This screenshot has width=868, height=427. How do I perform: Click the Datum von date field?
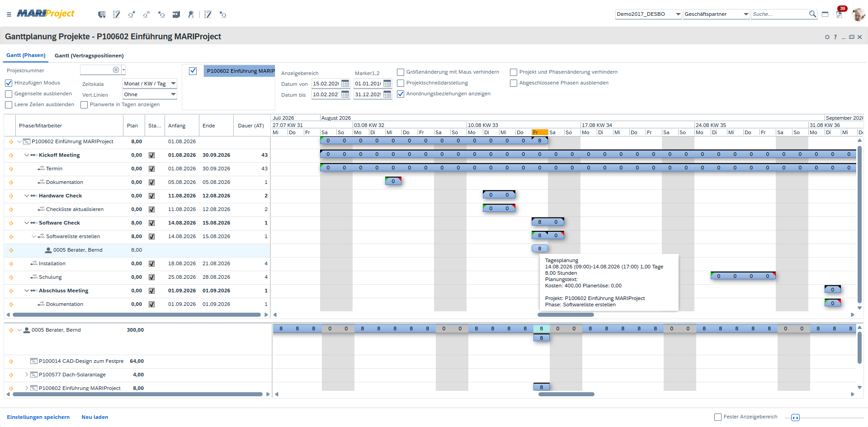point(326,84)
